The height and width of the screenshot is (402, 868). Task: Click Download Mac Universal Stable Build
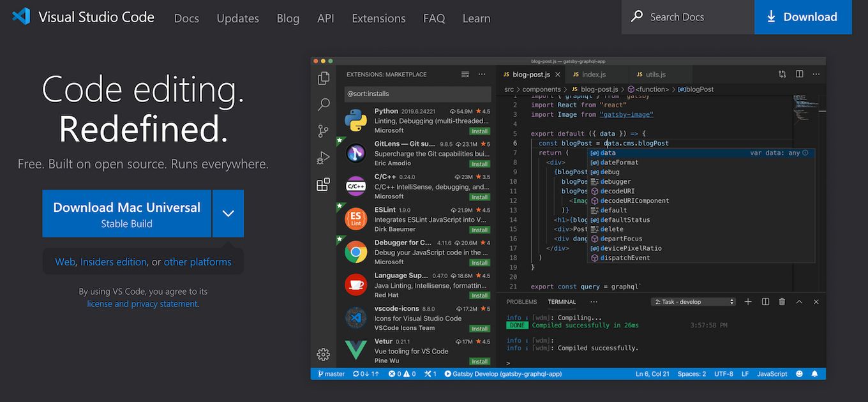(126, 213)
